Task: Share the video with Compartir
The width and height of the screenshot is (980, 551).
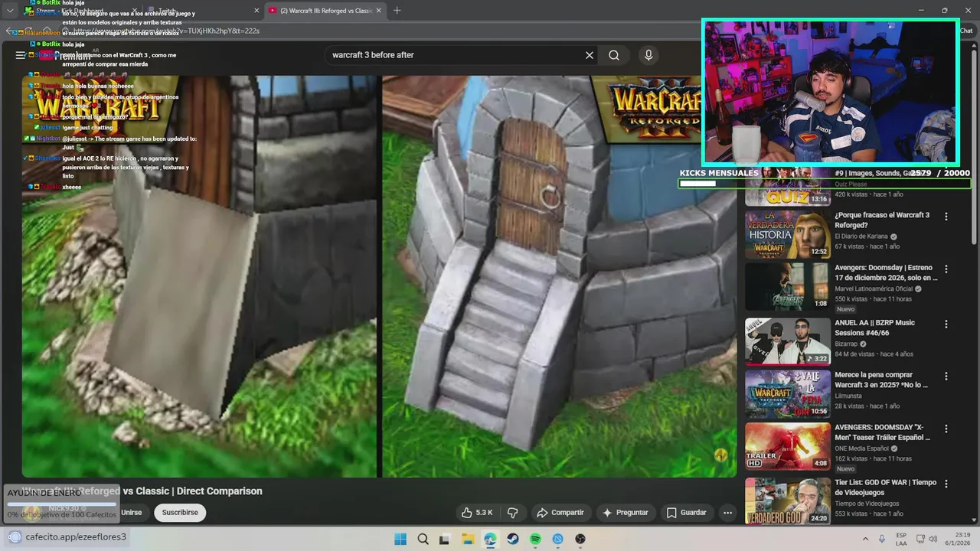Action: click(x=560, y=513)
